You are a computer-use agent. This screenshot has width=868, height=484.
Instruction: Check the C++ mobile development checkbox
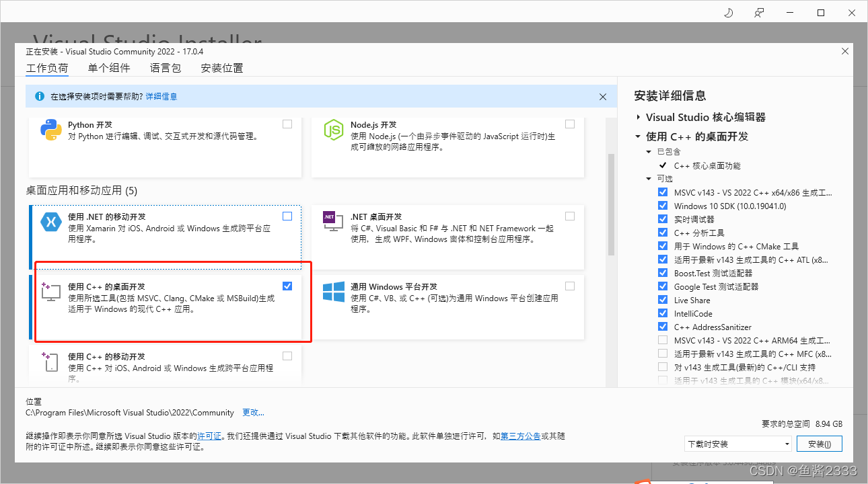(x=287, y=356)
